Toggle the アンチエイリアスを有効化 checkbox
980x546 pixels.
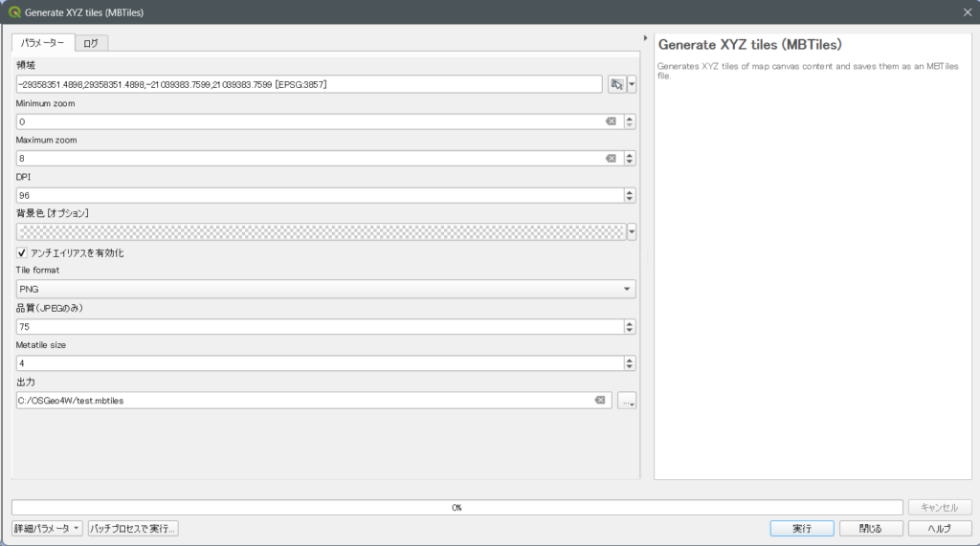pos(22,252)
